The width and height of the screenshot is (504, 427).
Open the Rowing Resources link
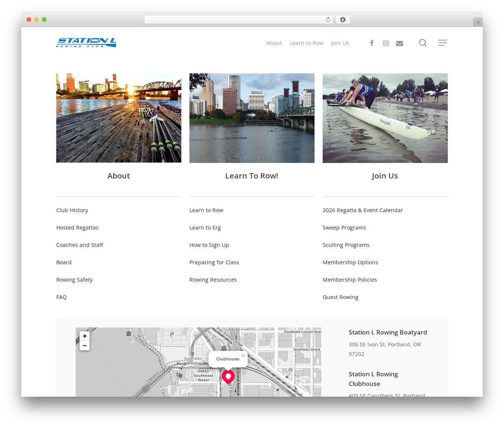coord(213,280)
